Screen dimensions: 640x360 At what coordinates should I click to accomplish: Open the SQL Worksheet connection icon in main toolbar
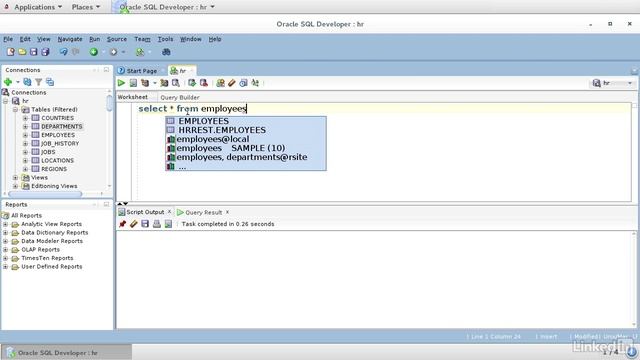point(140,52)
